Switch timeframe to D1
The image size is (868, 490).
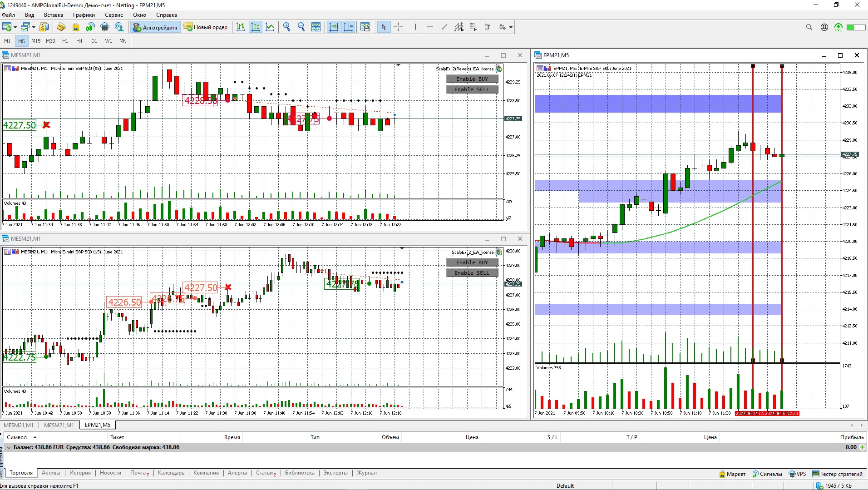point(94,41)
